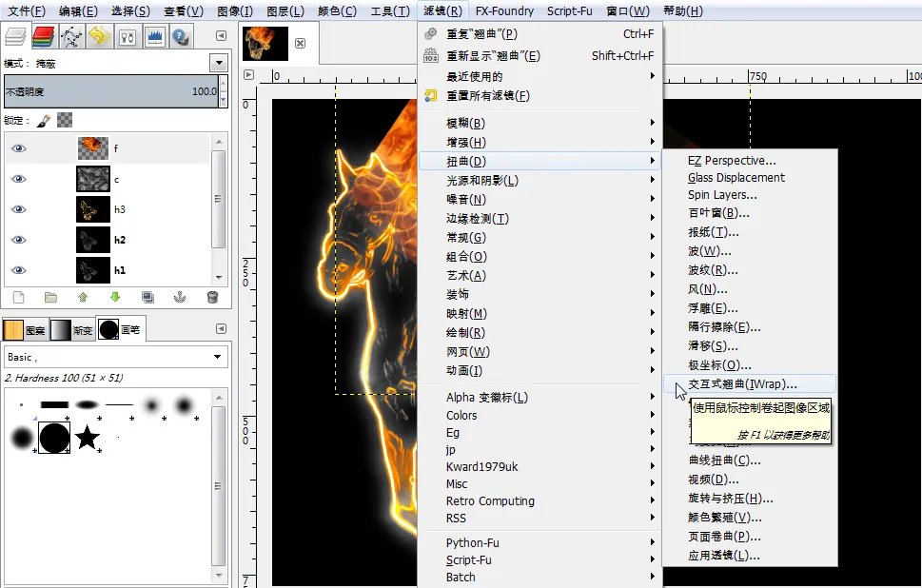Screen dimensions: 922x588
Task: Open the Channels tab icon
Action: (44, 37)
